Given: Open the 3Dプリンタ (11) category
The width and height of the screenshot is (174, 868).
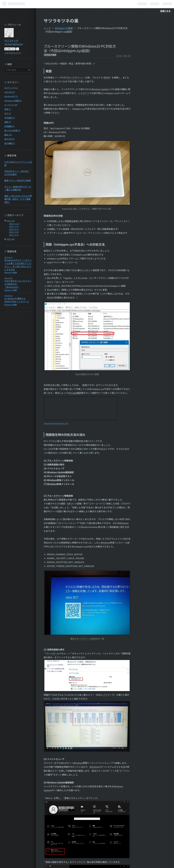Looking at the screenshot, I should (x=11, y=88).
